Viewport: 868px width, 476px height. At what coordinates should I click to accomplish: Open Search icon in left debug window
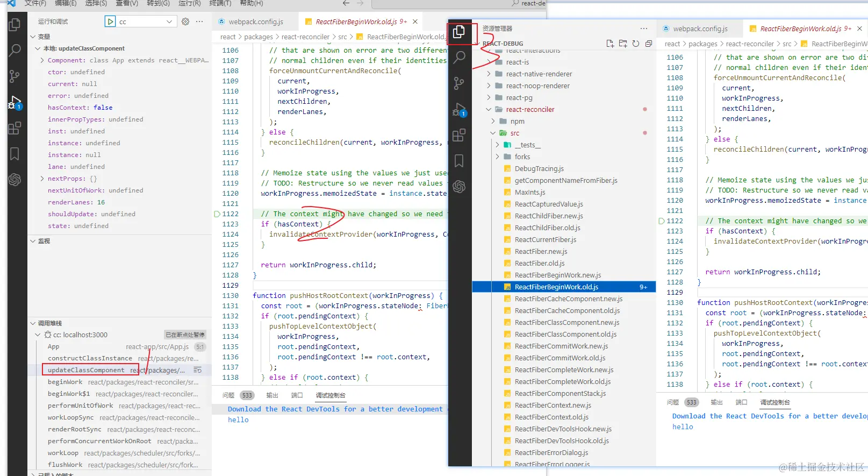click(x=15, y=51)
